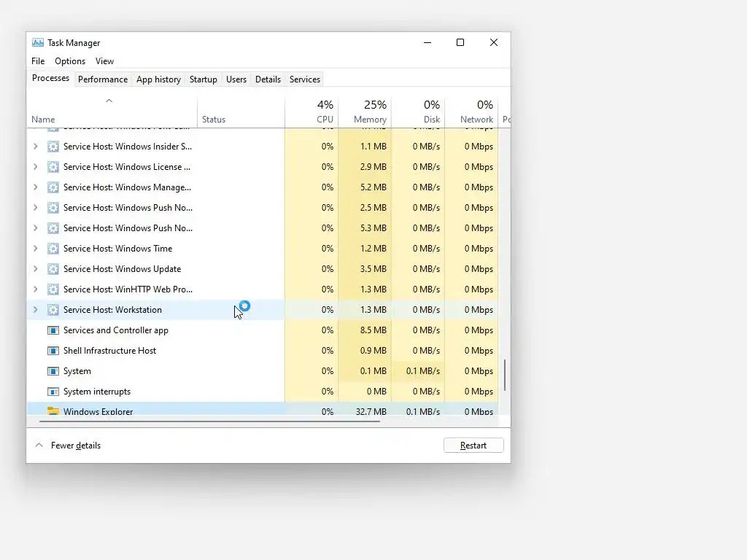Switch to the Performance tab
Viewport: 747px width, 560px height.
[103, 79]
